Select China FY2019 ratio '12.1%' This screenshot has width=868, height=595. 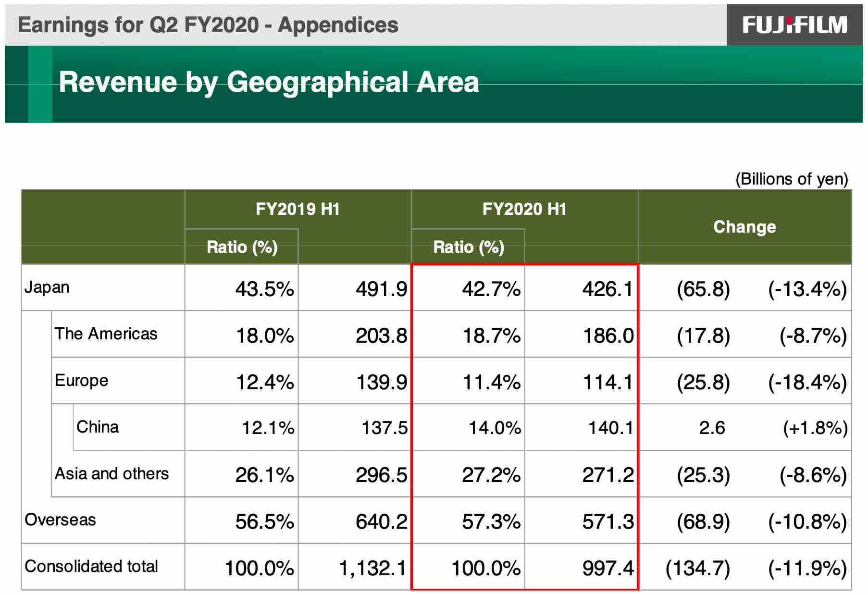pyautogui.click(x=268, y=428)
